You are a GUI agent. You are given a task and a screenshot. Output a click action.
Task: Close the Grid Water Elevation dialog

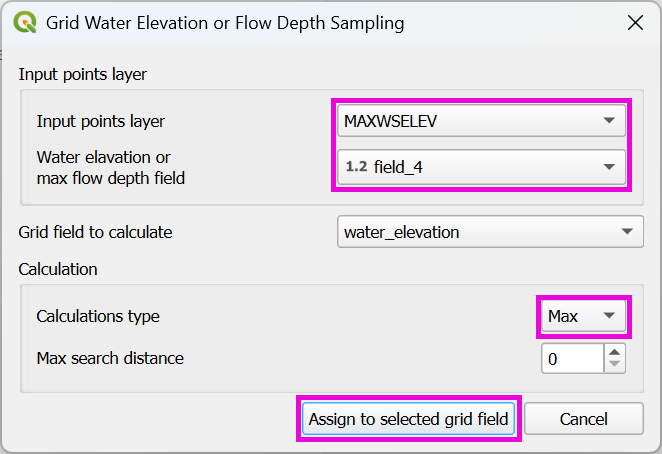634,22
